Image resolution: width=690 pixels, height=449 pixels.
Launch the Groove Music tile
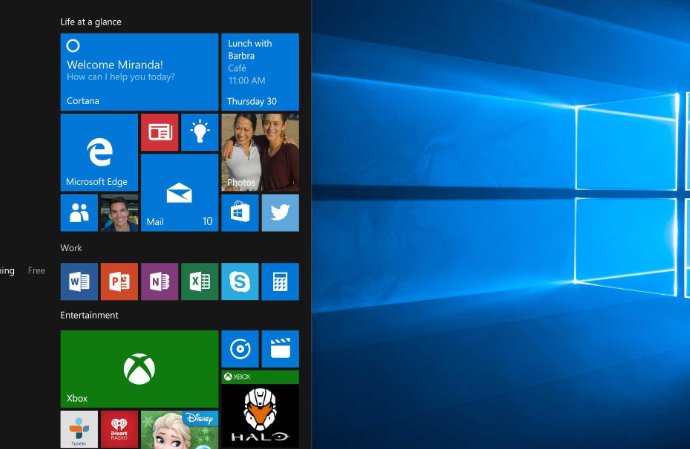pyautogui.click(x=240, y=349)
